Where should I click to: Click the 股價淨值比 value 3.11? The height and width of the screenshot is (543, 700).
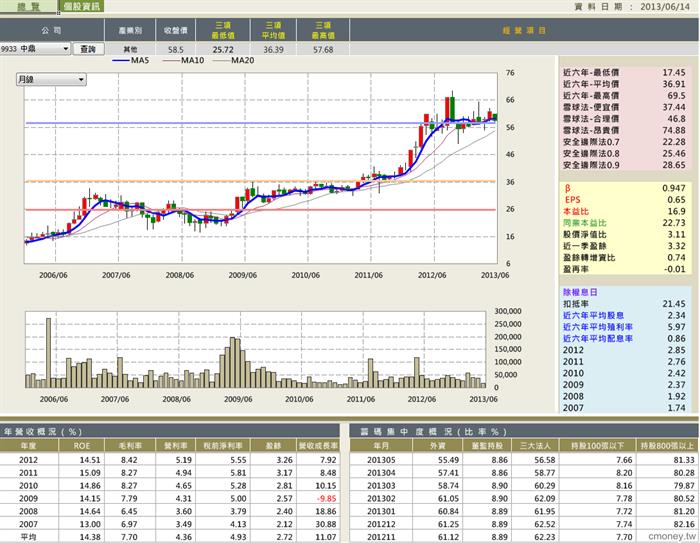tap(677, 234)
